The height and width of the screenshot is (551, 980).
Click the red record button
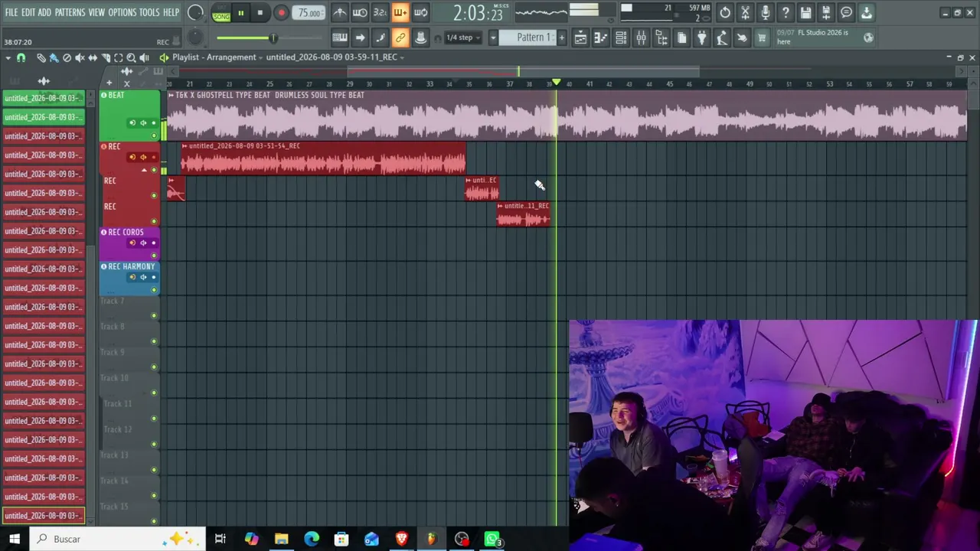[281, 13]
